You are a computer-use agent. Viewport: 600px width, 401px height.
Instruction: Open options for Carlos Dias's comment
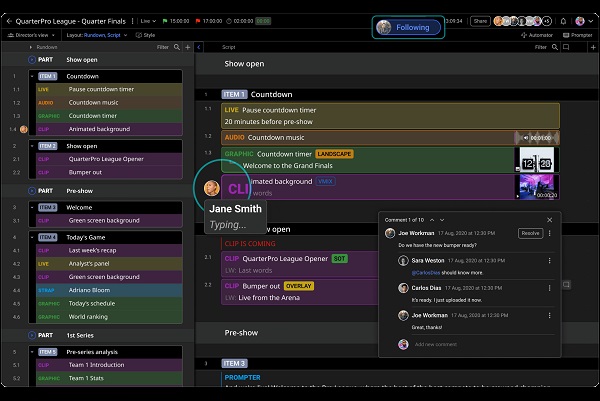click(549, 288)
